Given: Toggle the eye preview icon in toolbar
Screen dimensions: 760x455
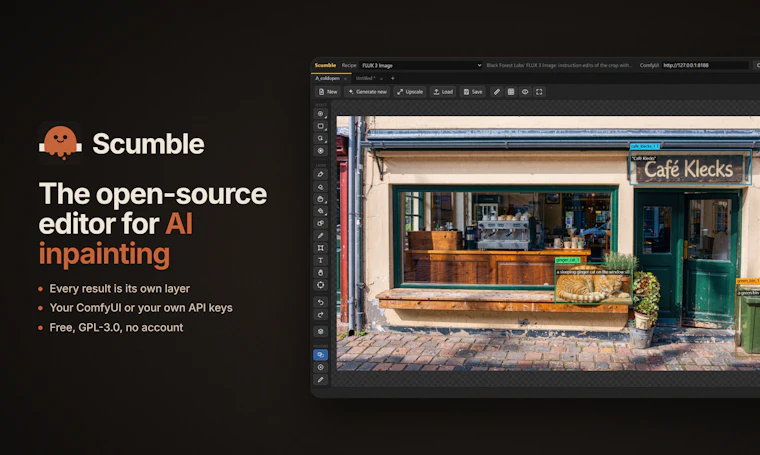Looking at the screenshot, I should 525,92.
